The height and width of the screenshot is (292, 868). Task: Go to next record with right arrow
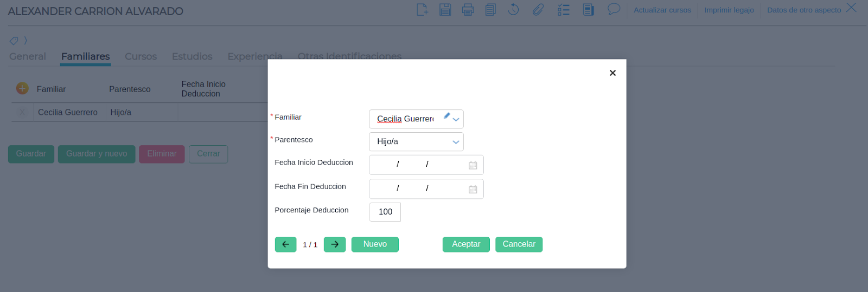335,244
